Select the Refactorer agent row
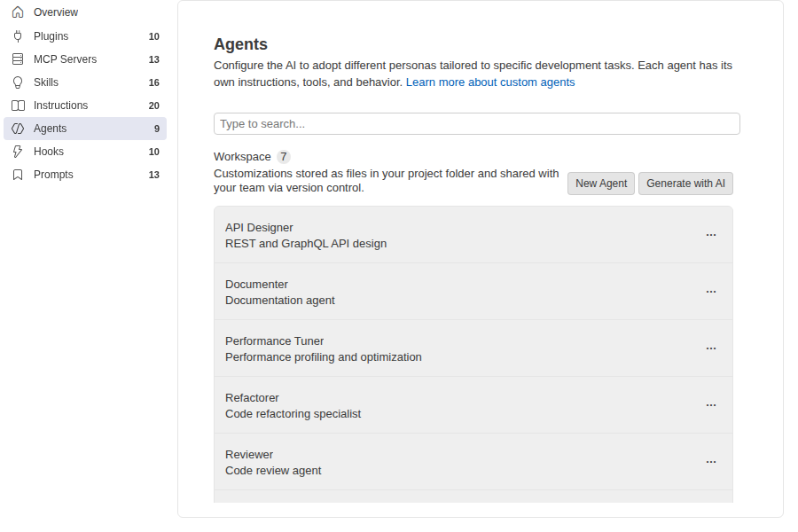Viewport: 798px width, 532px height. [x=473, y=405]
